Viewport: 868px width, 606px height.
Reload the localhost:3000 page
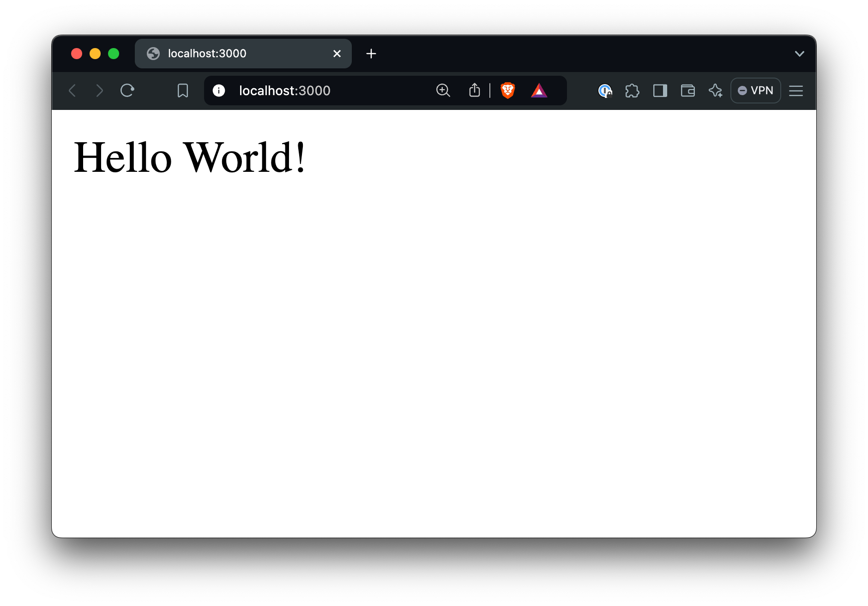pos(127,91)
